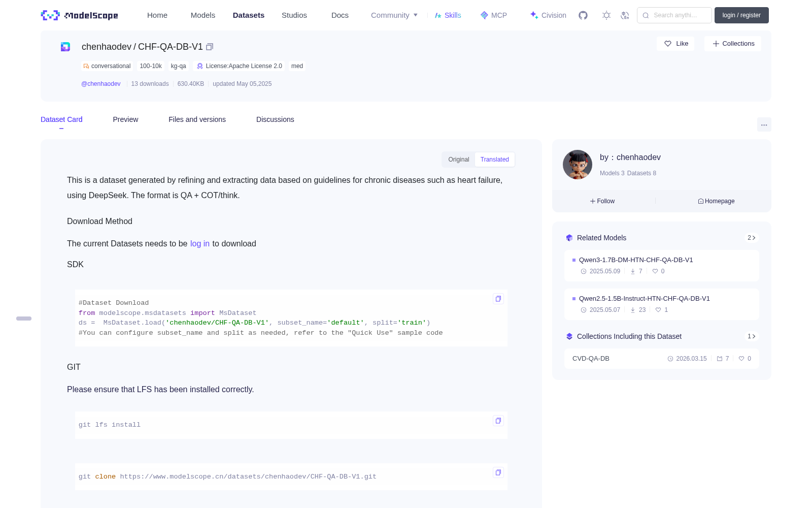Click 'updated May 05,2025' text

click(242, 84)
